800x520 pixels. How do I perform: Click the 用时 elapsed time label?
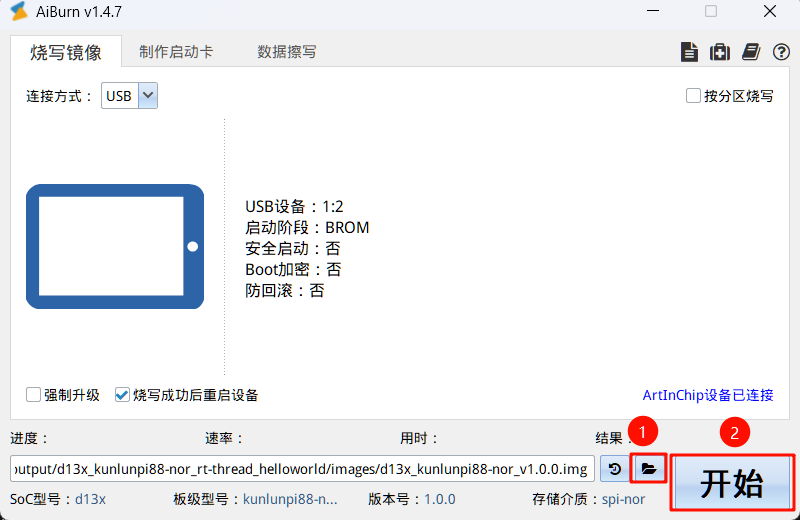(x=419, y=438)
